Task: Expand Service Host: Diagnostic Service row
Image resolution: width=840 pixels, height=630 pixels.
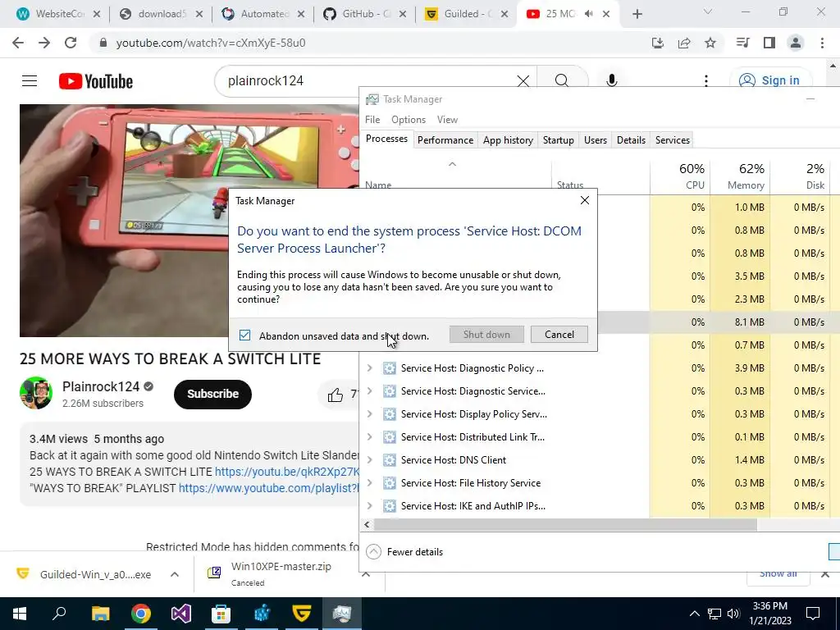Action: pyautogui.click(x=369, y=391)
